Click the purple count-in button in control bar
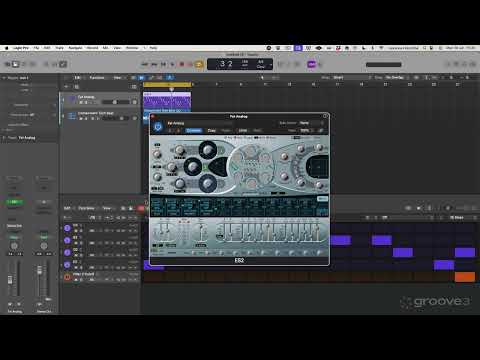 point(311,64)
